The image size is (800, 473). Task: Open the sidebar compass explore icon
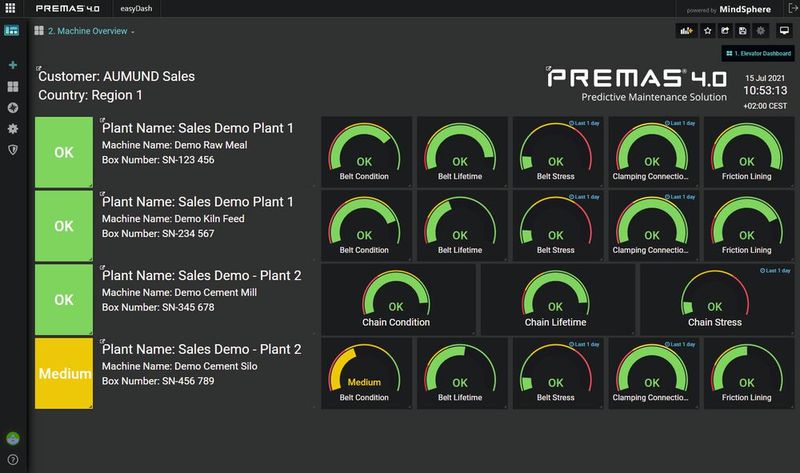(x=13, y=108)
